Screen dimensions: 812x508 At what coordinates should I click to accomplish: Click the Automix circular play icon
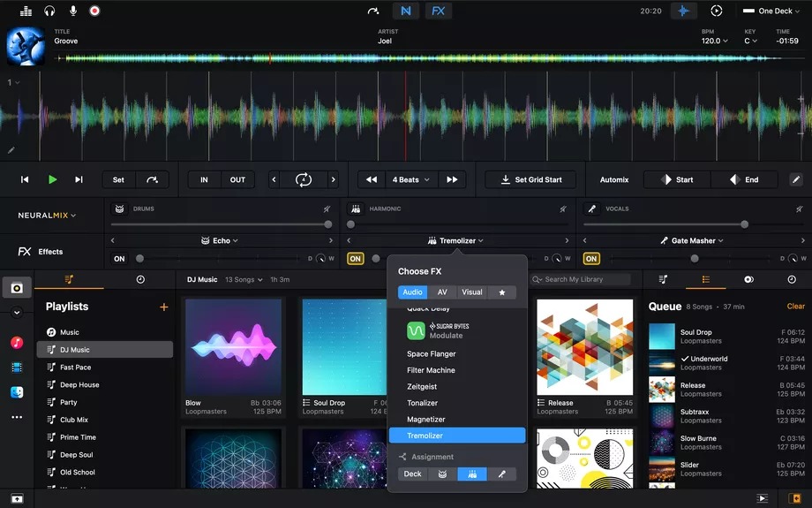716,11
